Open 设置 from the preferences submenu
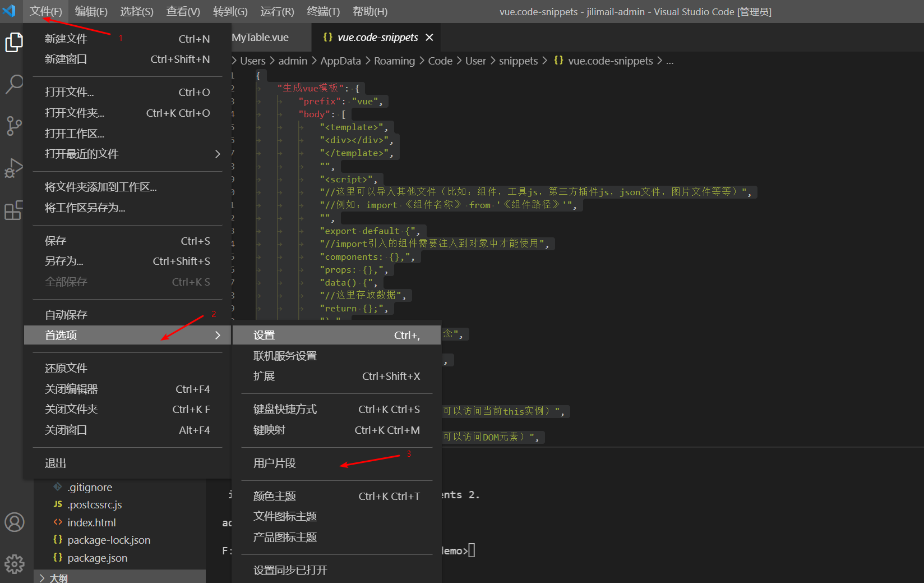The height and width of the screenshot is (583, 924). (x=337, y=335)
